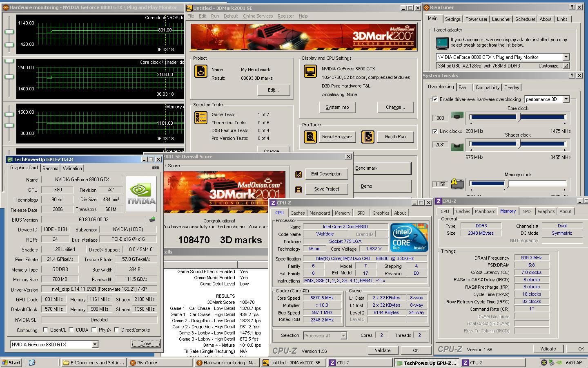This screenshot has width=588, height=368.
Task: Click the Project icon in 3DMark2001
Action: coord(201,72)
